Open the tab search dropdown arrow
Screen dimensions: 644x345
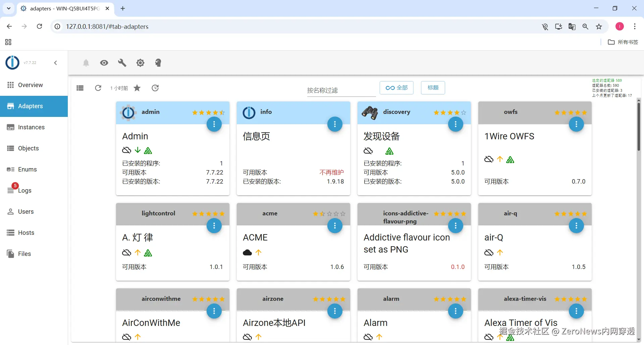point(9,8)
